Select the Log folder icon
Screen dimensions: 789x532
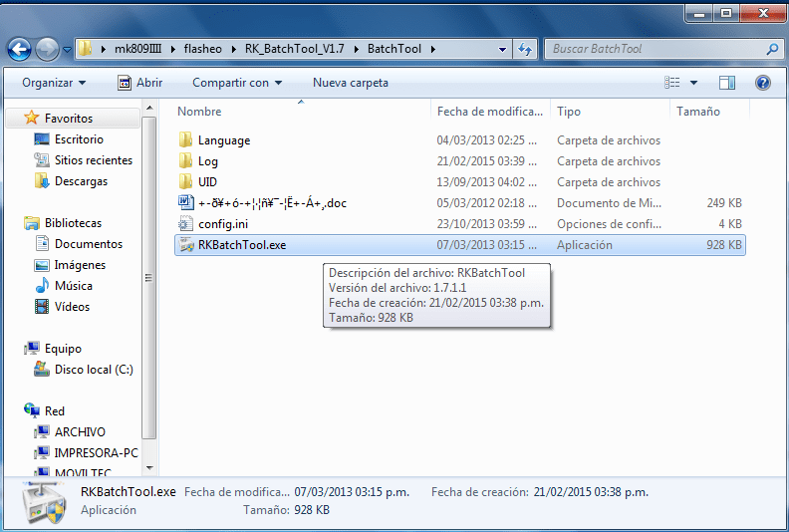pyautogui.click(x=185, y=160)
